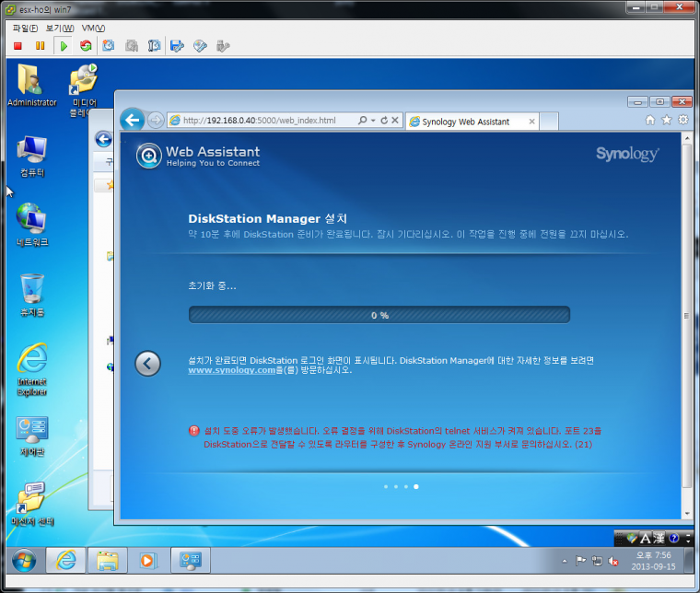
Task: Click the red Stop VM toolbar icon
Action: tap(17, 46)
